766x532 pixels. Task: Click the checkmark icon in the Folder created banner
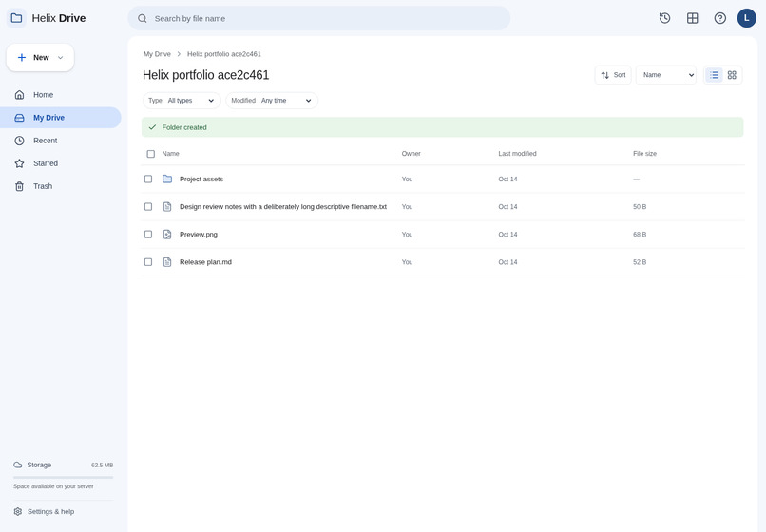point(152,127)
